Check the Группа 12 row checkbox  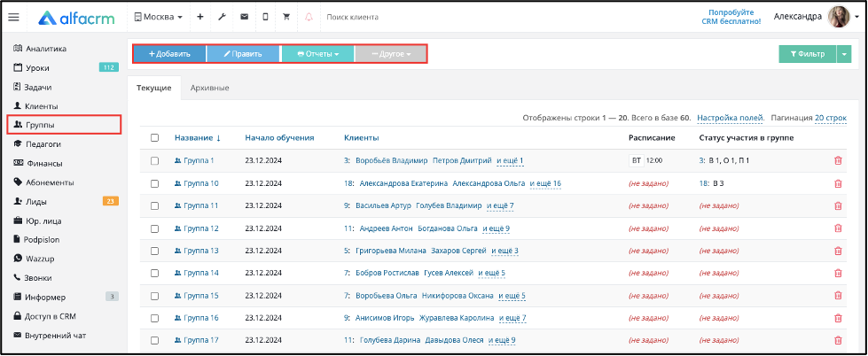[155, 228]
